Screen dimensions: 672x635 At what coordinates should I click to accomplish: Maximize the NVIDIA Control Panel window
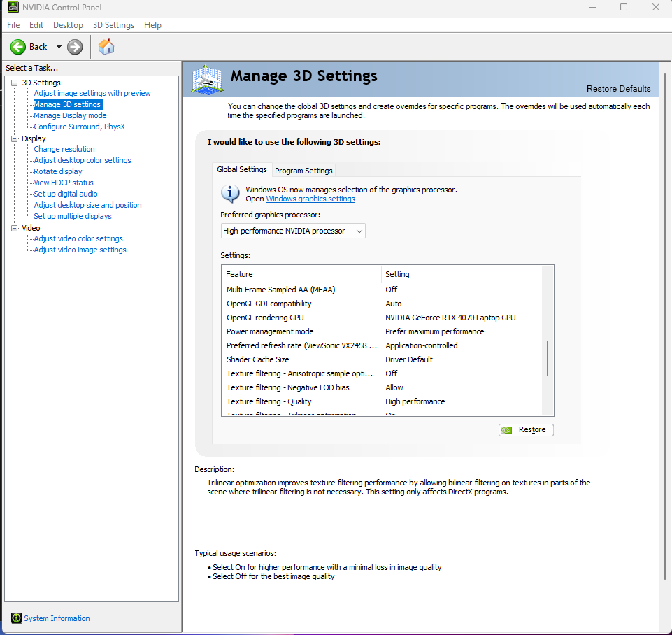(624, 7)
